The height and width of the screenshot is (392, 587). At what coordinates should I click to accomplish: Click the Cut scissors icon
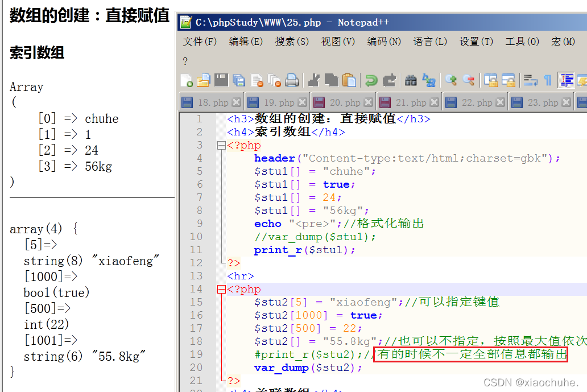point(314,80)
